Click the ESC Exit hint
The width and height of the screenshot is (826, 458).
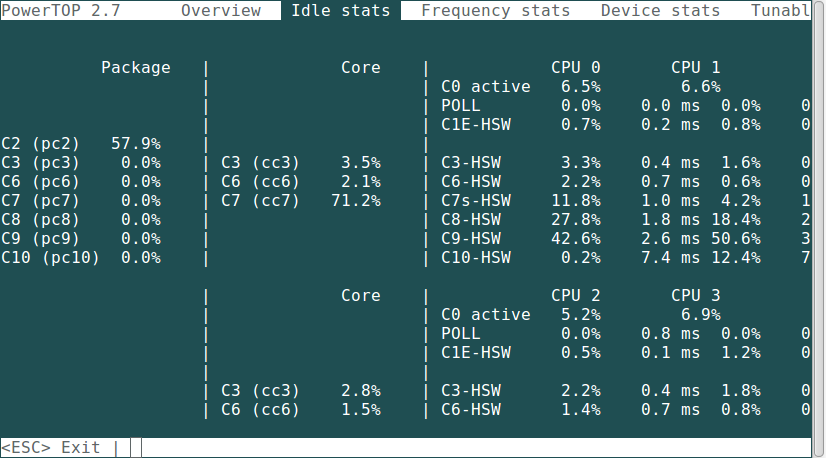[51, 447]
